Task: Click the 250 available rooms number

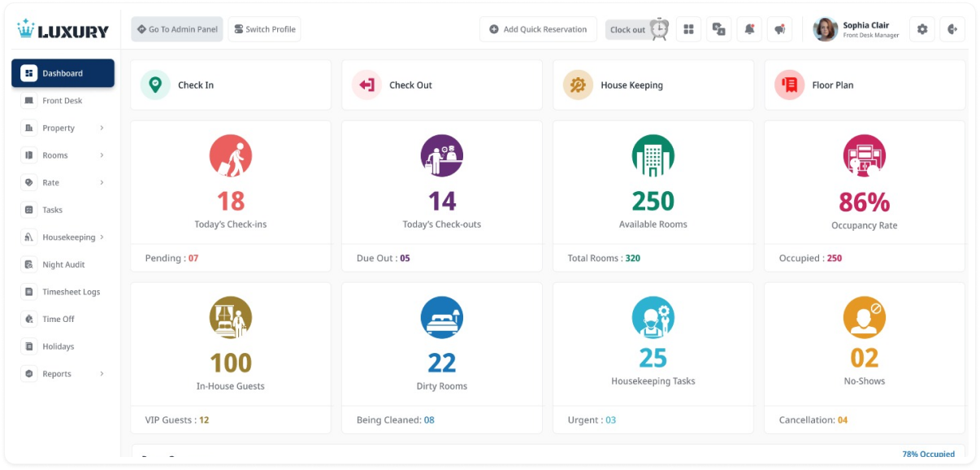Action: [x=653, y=201]
